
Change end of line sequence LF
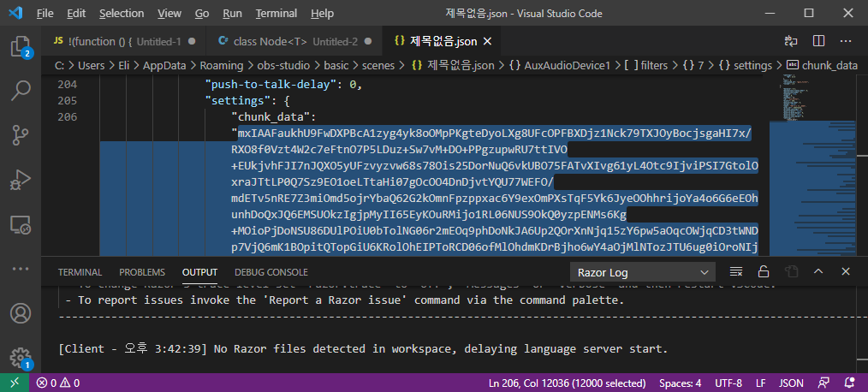coord(761,383)
